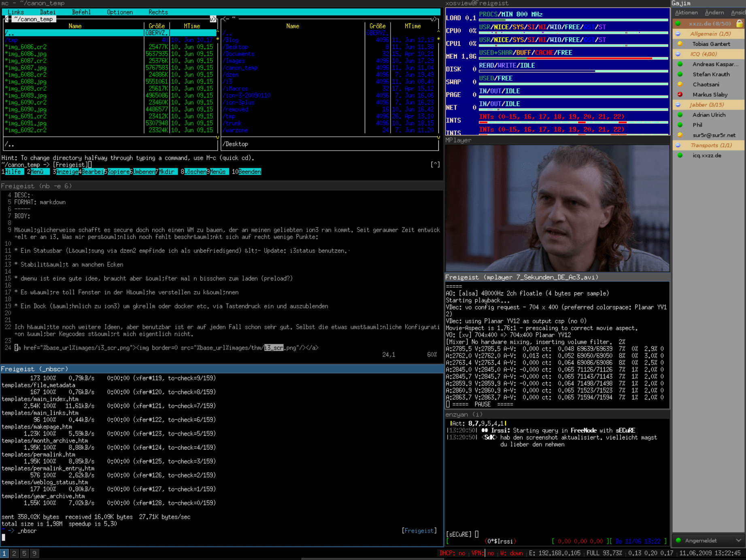Switch to workspace 2 in the bottom bar
The width and height of the screenshot is (746, 560).
point(14,553)
